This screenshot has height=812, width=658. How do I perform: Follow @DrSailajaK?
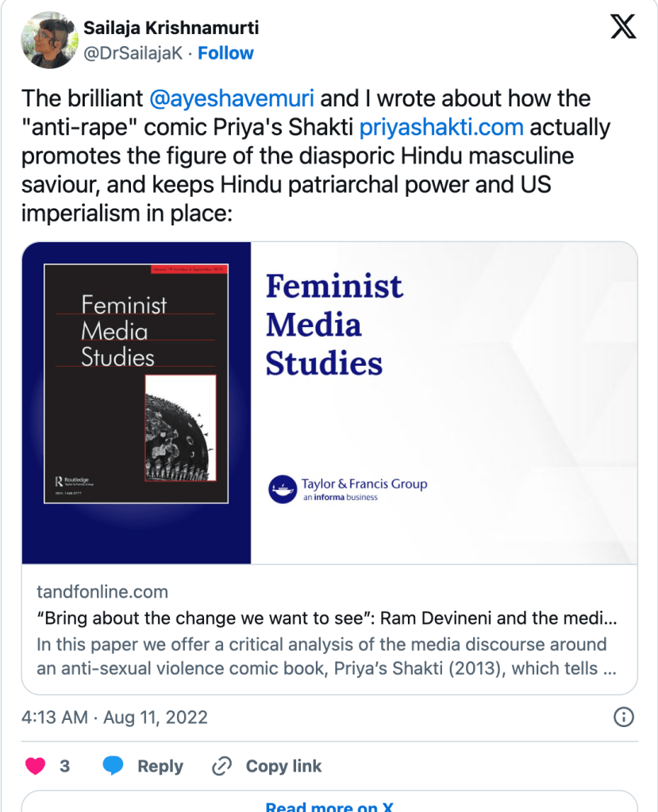225,53
